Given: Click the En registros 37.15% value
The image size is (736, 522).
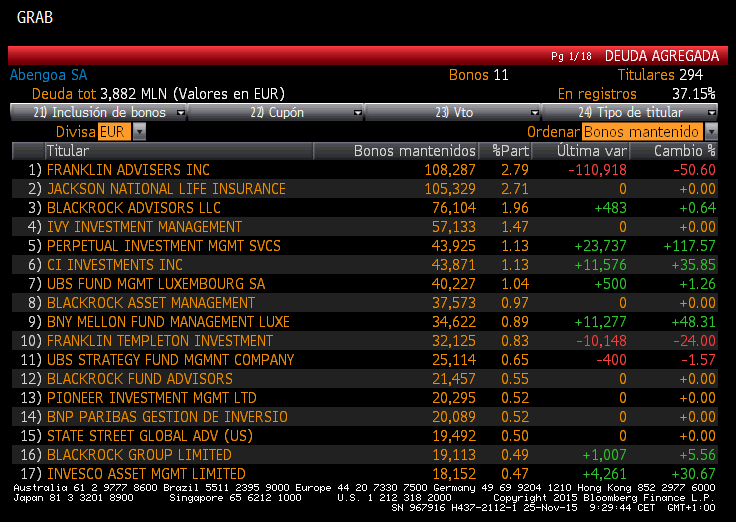Looking at the screenshot, I should tap(636, 94).
